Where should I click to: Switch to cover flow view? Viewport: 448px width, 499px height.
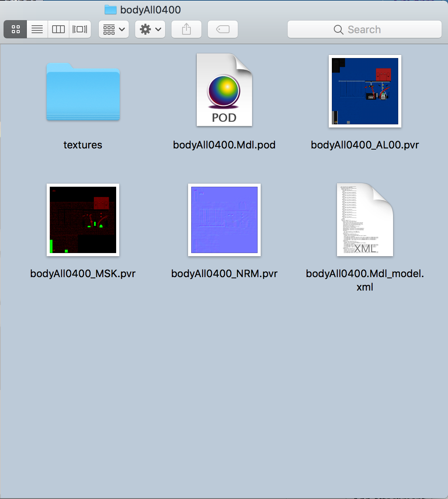click(80, 29)
